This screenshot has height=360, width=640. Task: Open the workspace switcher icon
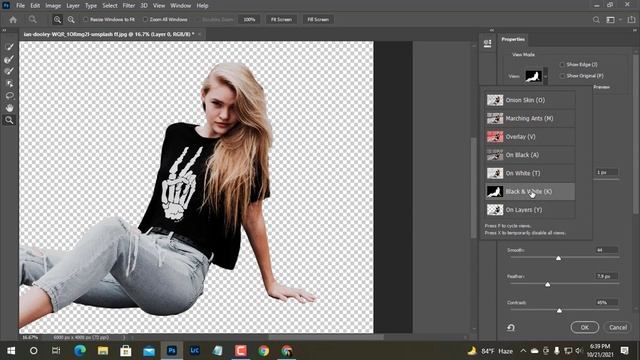611,20
